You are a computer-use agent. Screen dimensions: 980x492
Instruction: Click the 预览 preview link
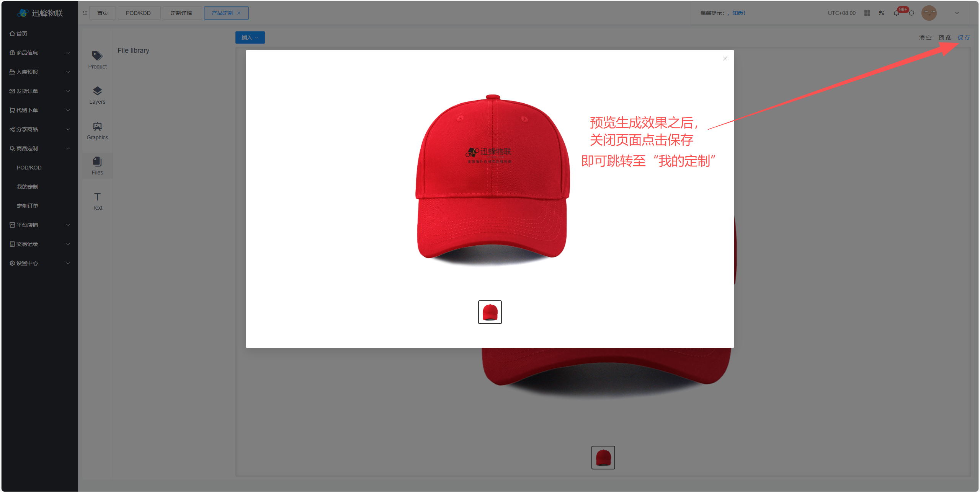coord(944,37)
